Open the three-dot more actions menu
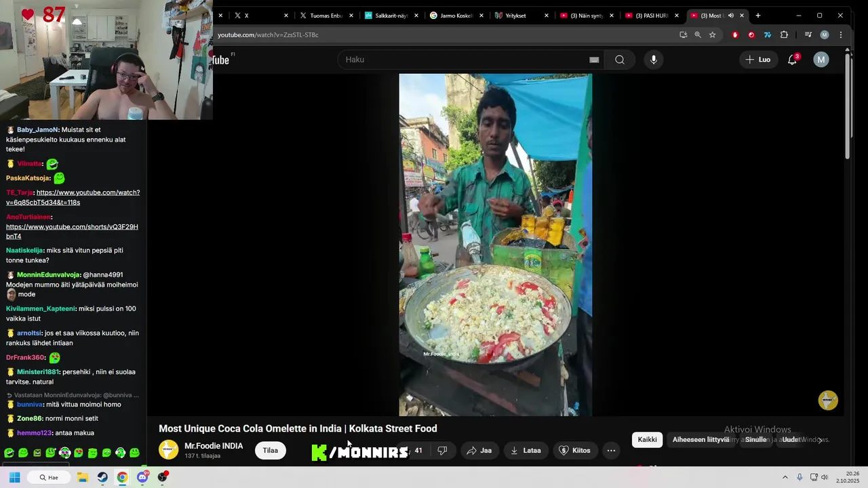The height and width of the screenshot is (488, 868). point(611,451)
